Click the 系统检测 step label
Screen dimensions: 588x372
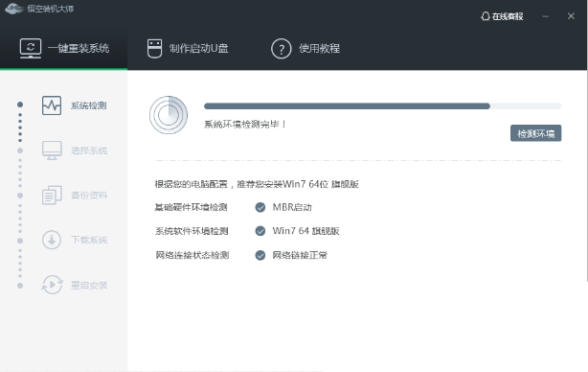89,105
